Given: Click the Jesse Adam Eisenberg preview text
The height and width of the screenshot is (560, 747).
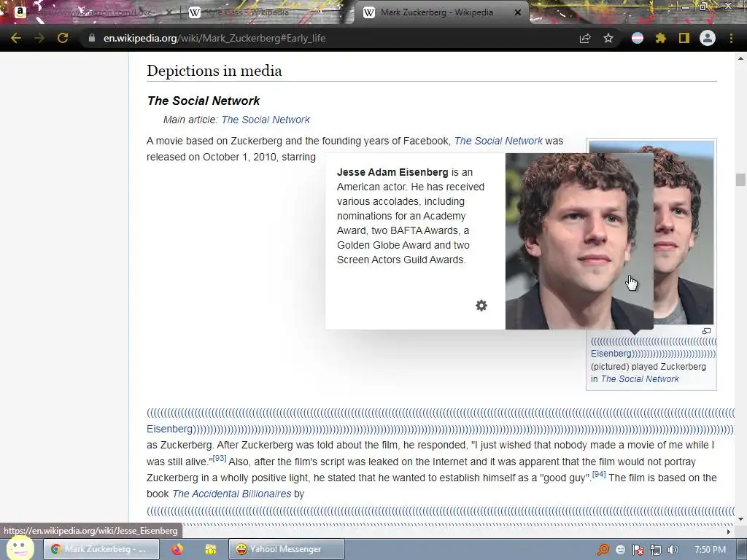Looking at the screenshot, I should point(411,216).
